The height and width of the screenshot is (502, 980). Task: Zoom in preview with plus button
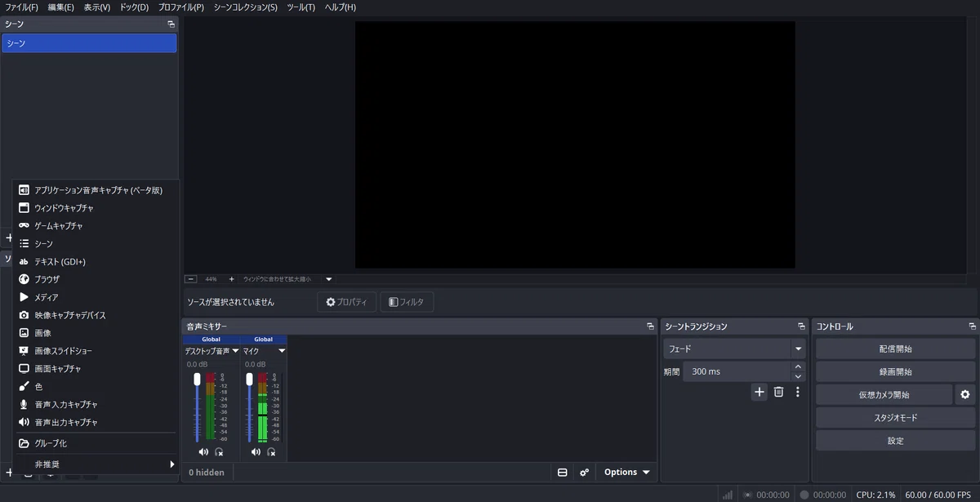click(231, 279)
